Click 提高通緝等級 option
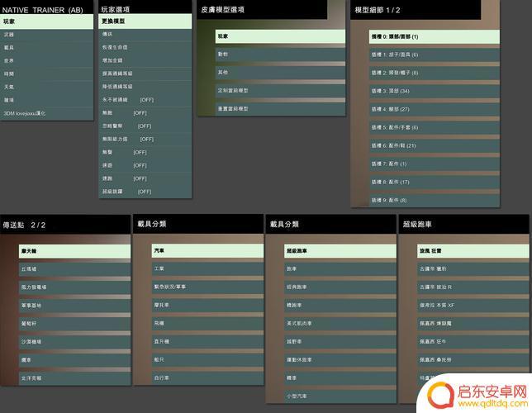This screenshot has width=532, height=413. coord(145,74)
